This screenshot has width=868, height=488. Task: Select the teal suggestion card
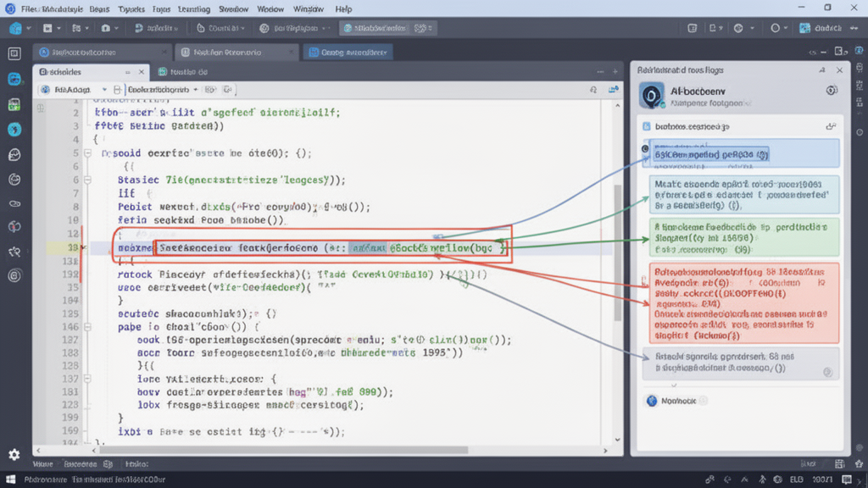[x=744, y=194]
